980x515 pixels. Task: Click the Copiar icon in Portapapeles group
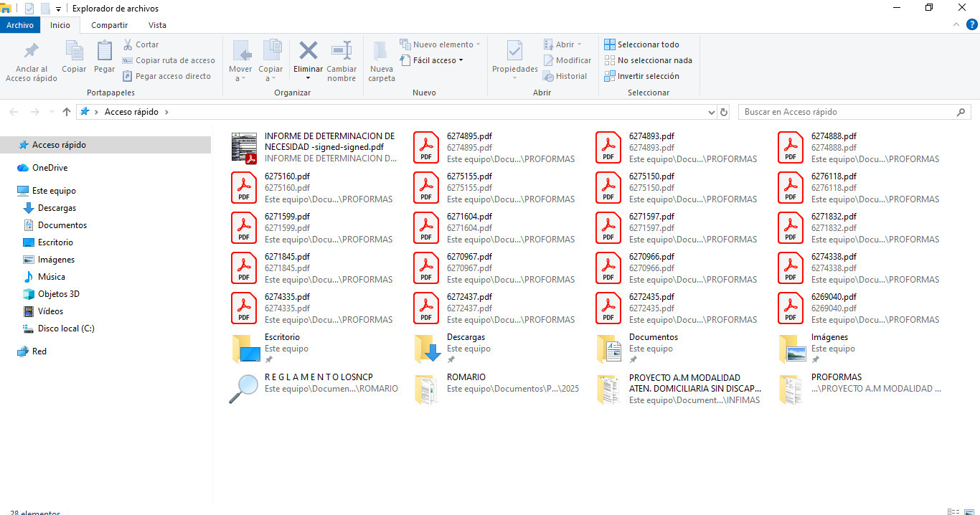coord(74,52)
